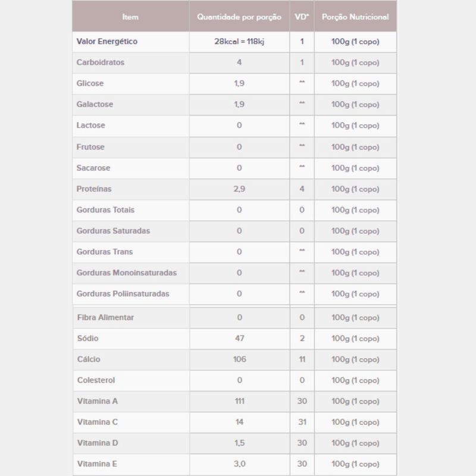Select the 'Valor Energético' row label
The image size is (476, 476).
pos(107,42)
